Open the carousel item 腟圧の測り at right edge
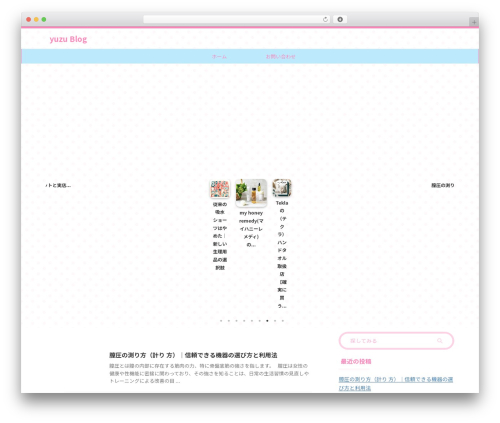 click(x=443, y=185)
